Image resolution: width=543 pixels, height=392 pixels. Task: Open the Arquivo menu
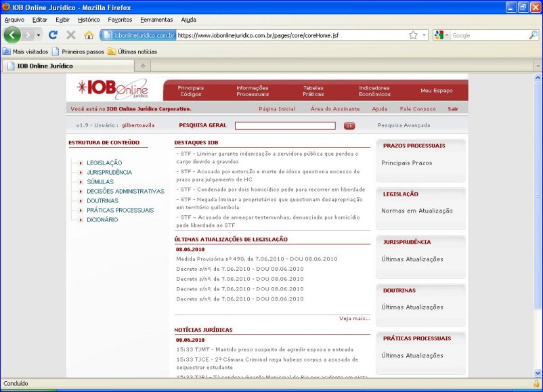[x=14, y=20]
